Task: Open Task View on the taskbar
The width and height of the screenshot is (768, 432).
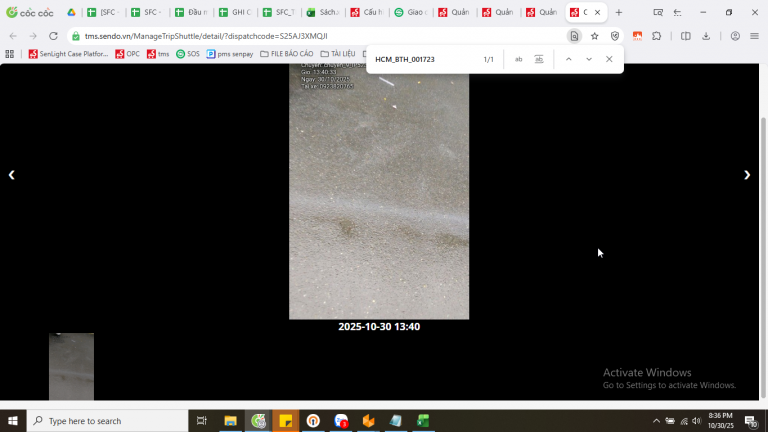Action: (x=201, y=421)
